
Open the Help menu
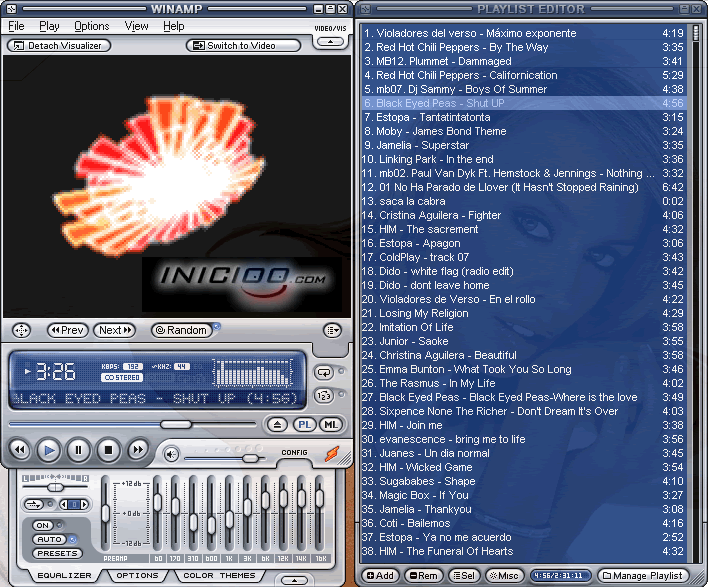174,26
